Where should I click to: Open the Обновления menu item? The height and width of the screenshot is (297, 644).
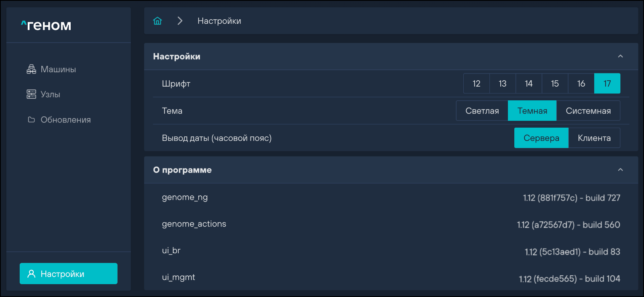(65, 120)
